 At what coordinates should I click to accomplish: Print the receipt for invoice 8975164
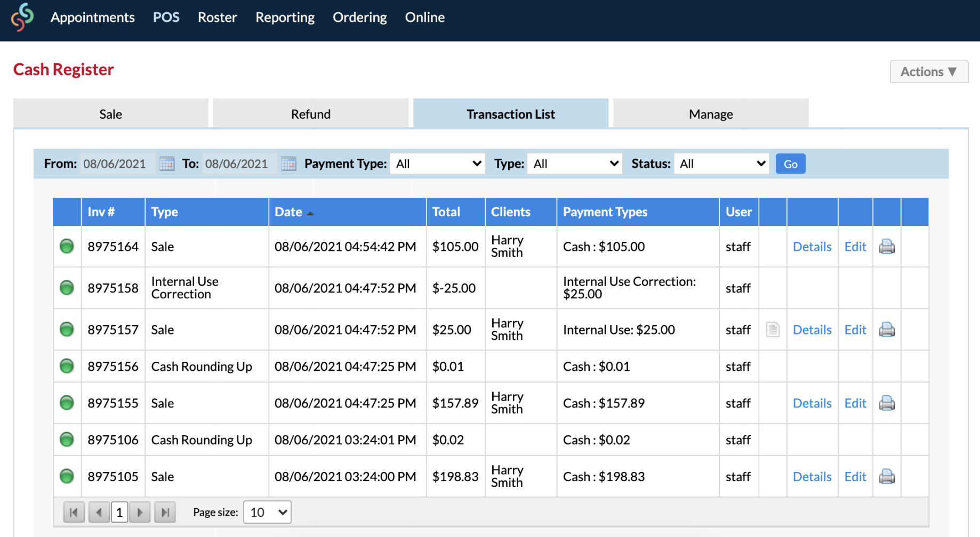[887, 247]
